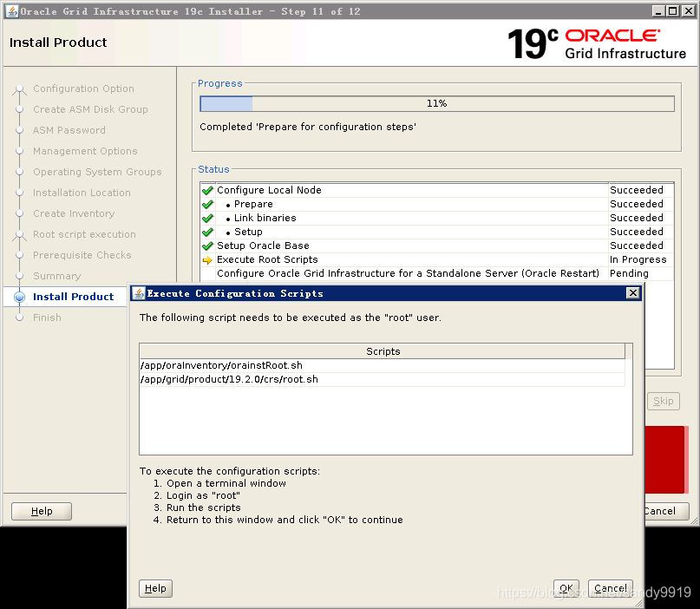
Task: Select Management Options step
Action: (x=85, y=151)
